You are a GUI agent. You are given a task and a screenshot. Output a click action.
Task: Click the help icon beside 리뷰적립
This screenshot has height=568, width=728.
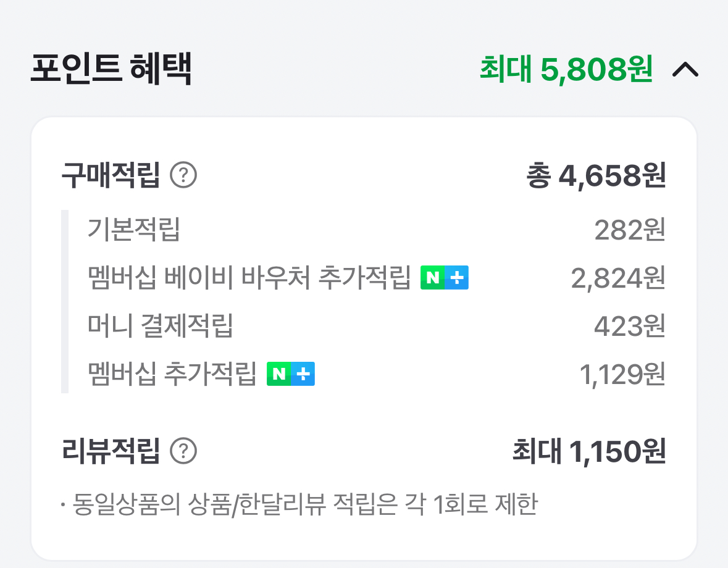pos(183,451)
